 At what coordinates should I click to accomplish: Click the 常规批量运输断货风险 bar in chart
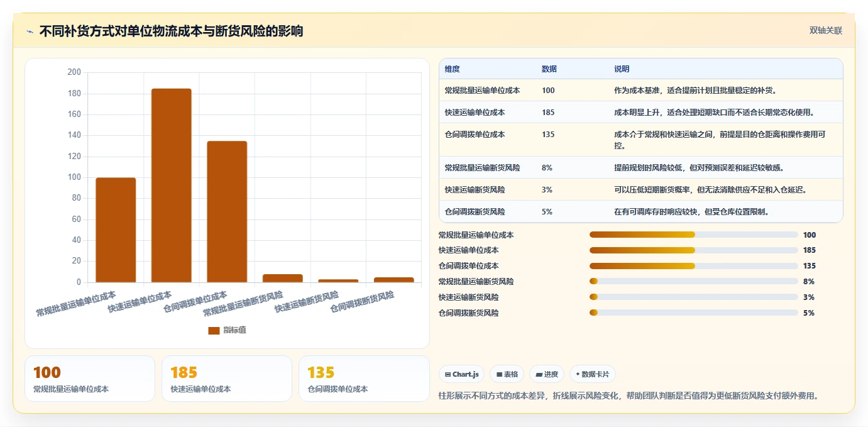click(x=283, y=278)
